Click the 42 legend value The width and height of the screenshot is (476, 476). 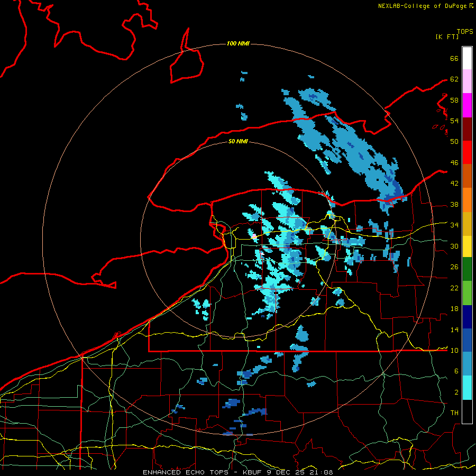tap(454, 184)
